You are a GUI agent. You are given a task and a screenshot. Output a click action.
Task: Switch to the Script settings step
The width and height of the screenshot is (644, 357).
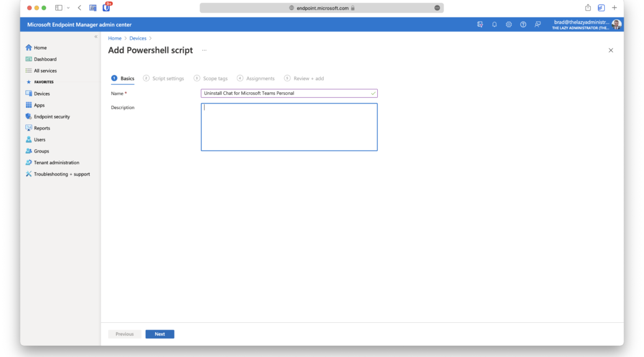click(163, 78)
